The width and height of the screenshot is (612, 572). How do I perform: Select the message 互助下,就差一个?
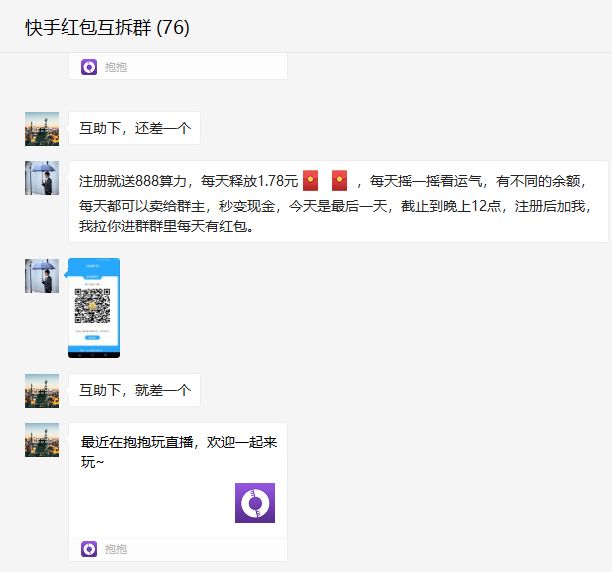[x=135, y=390]
